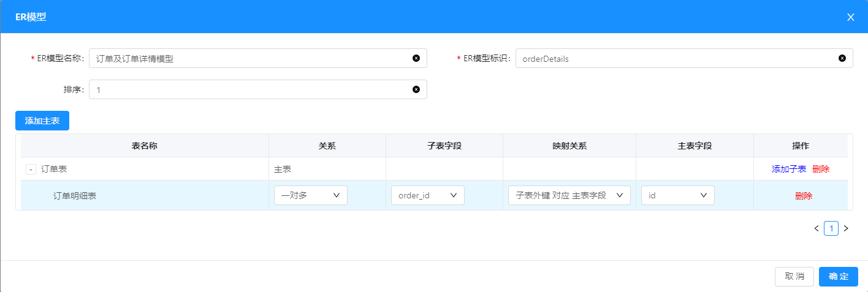Click the 添加主表 button
Screen dimensions: 868x292
click(x=42, y=121)
